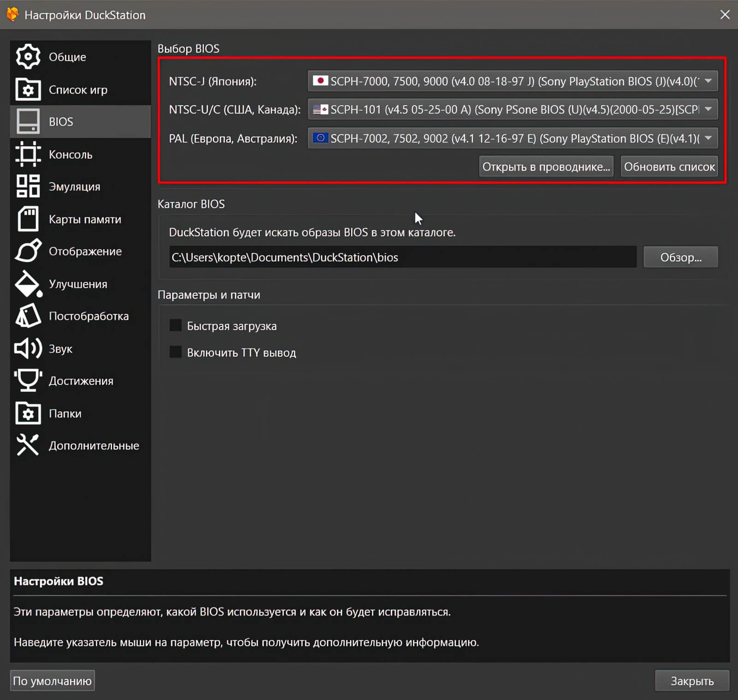
Task: Click the Общие gear icon
Action: pos(28,57)
